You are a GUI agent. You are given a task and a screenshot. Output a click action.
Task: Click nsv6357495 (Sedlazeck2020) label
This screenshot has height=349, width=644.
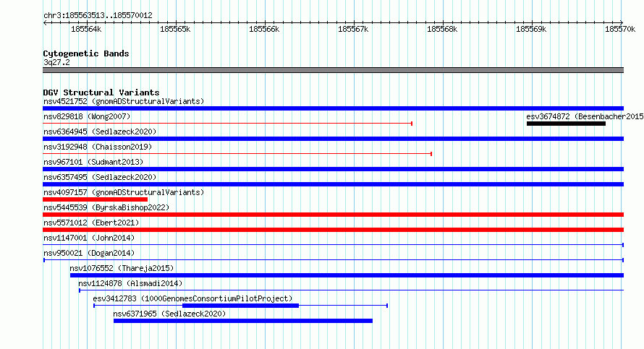coord(100,177)
